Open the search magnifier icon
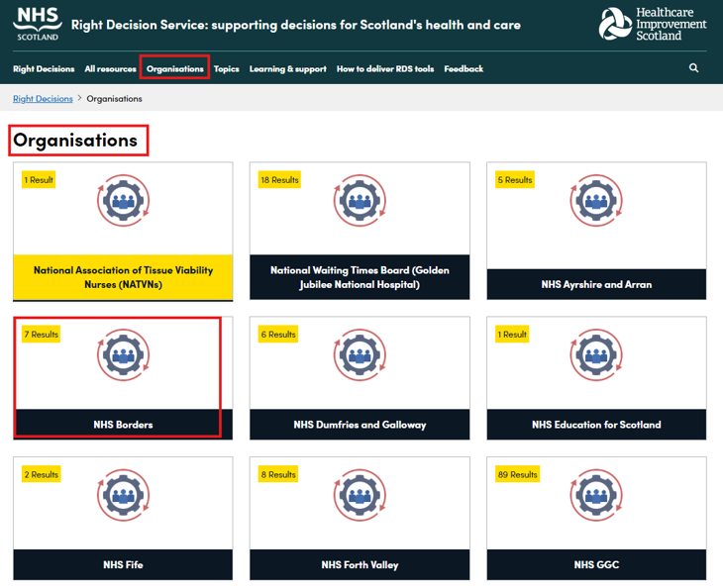723x588 pixels. coord(693,68)
